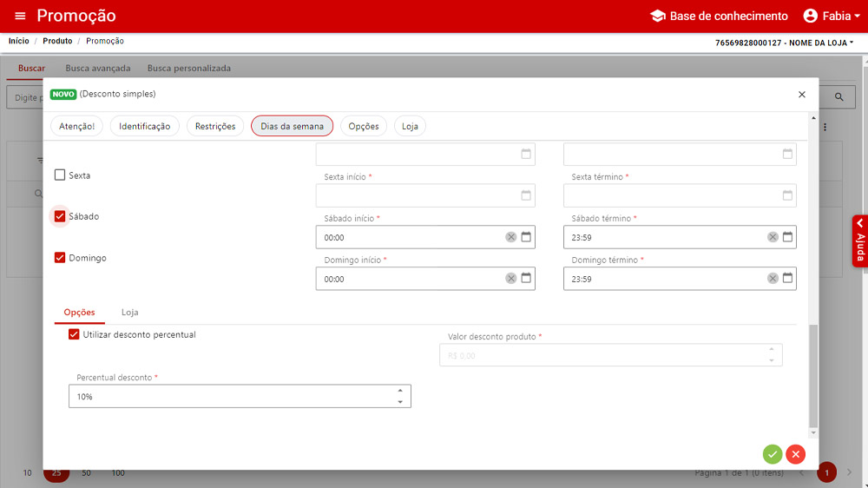Image resolution: width=868 pixels, height=488 pixels.
Task: Open time picker for Domingo início
Action: 526,279
